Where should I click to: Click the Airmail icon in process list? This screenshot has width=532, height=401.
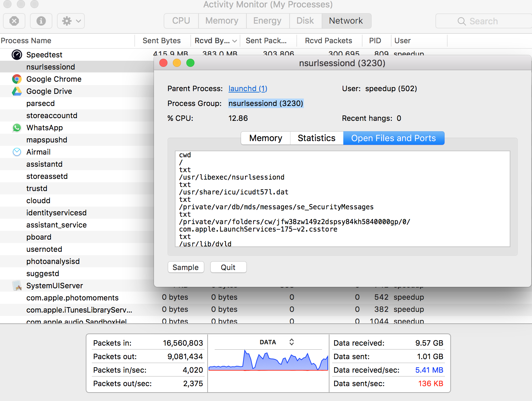(x=17, y=152)
